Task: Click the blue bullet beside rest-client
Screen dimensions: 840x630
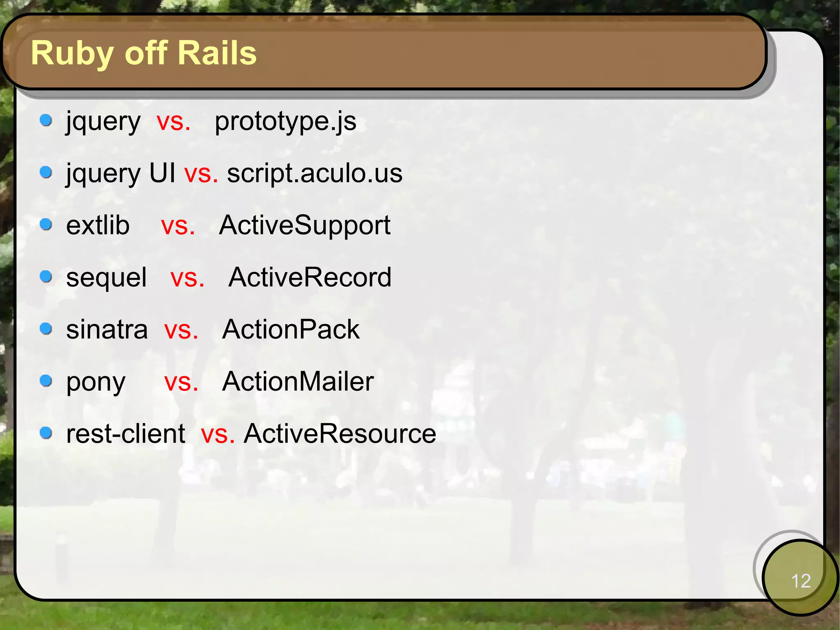Action: [x=46, y=433]
